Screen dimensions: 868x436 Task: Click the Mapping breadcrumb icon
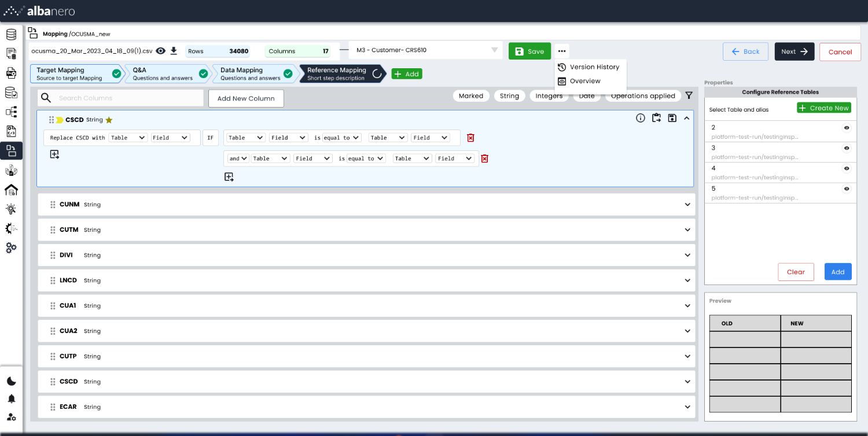pos(33,33)
